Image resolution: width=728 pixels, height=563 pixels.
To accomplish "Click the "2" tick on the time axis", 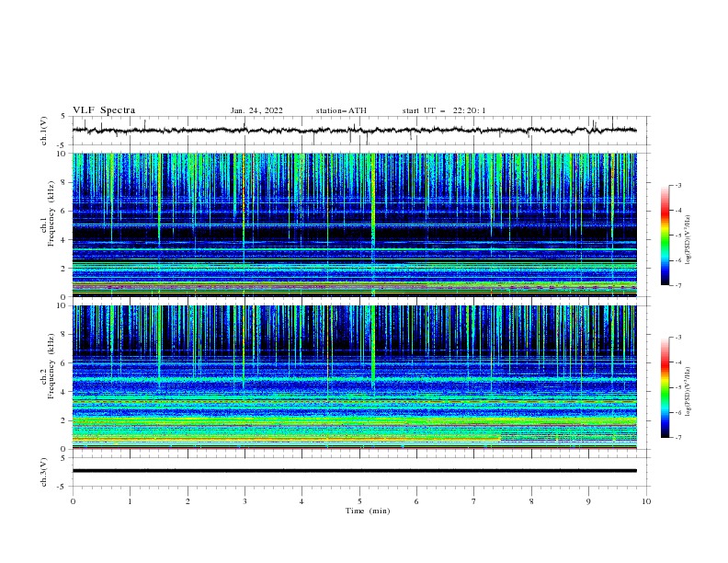I will point(188,501).
